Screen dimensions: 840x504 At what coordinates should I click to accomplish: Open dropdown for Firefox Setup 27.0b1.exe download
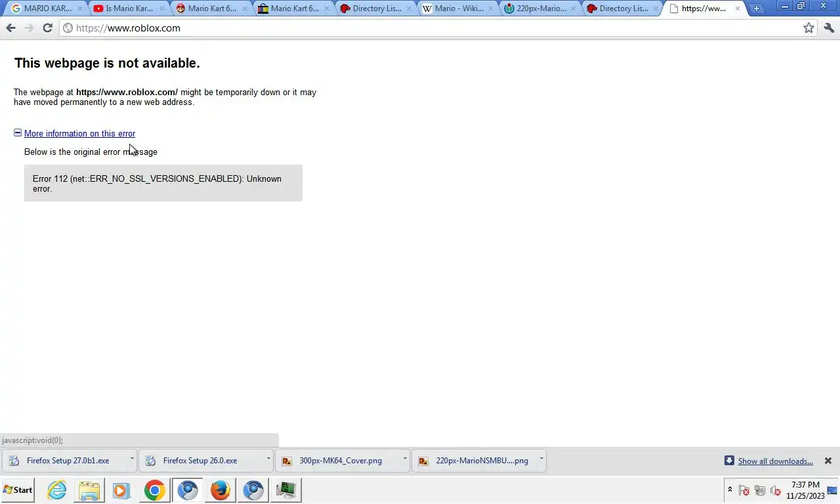click(132, 459)
